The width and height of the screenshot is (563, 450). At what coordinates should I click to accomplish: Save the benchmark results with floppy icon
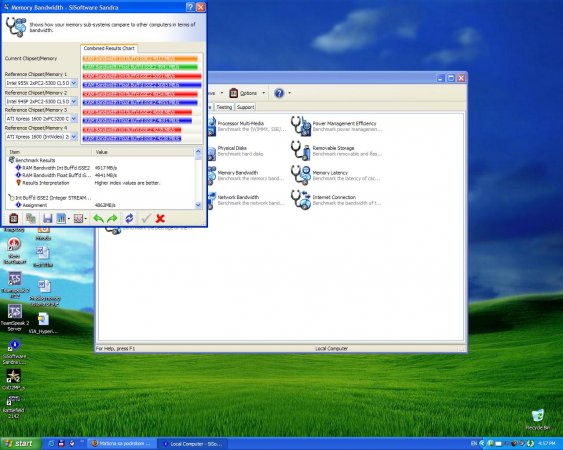pyautogui.click(x=47, y=218)
